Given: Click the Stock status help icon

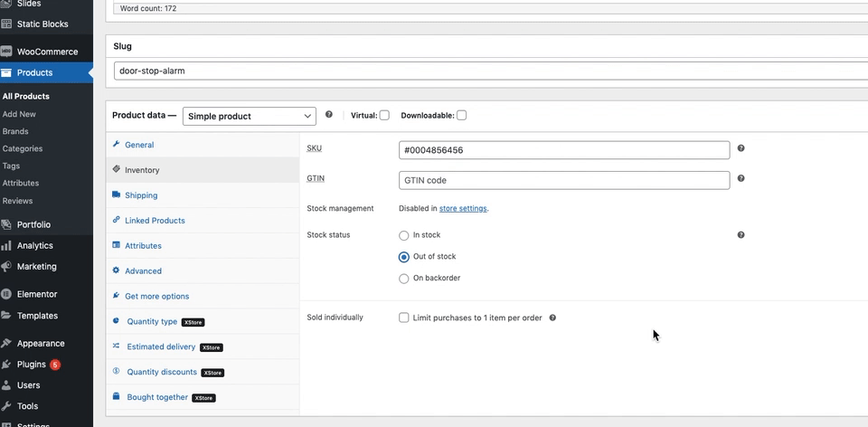Looking at the screenshot, I should point(741,235).
